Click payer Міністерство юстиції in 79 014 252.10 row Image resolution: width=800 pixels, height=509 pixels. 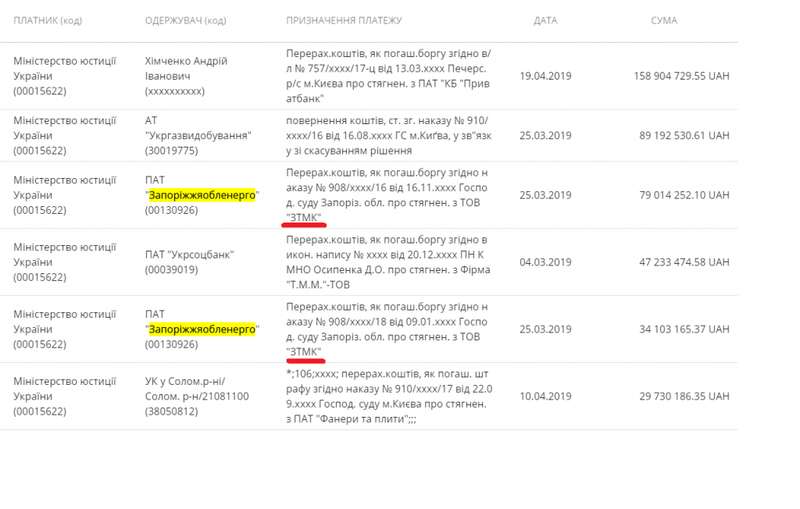[x=65, y=195]
